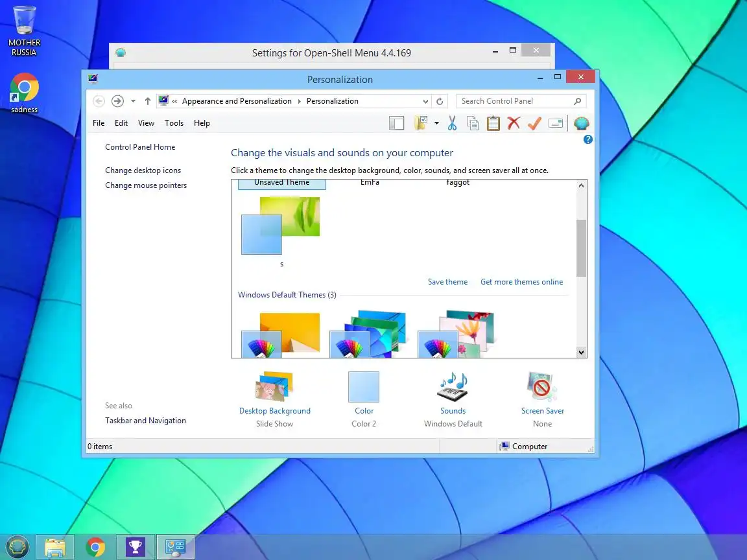
Task: Click themes list scroll down arrow
Action: pyautogui.click(x=581, y=353)
